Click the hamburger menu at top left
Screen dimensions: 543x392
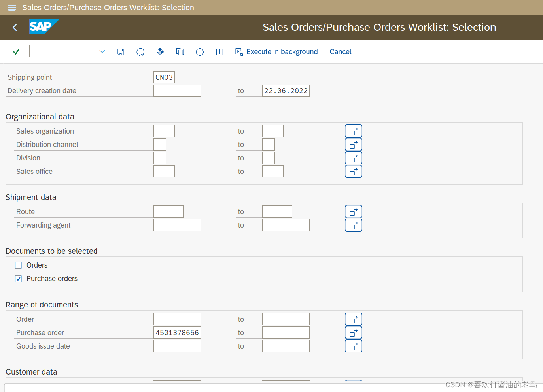point(11,8)
